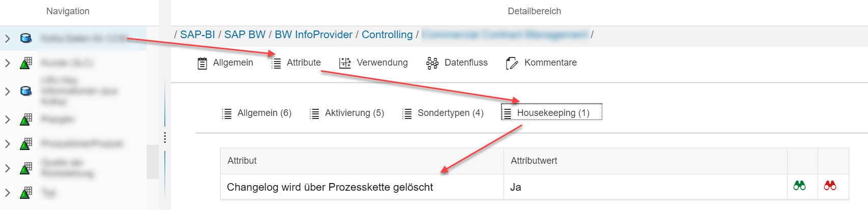
Task: Expand the non-highlighted database tree item
Action: [8, 92]
